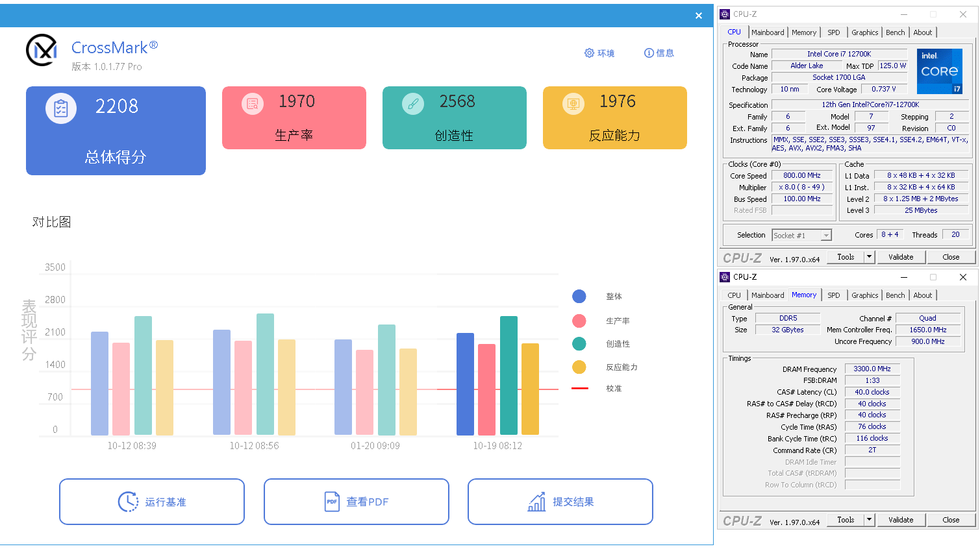Screen dimensions: 980x551
Task: Select the 创造性 2568 score card
Action: coord(455,117)
